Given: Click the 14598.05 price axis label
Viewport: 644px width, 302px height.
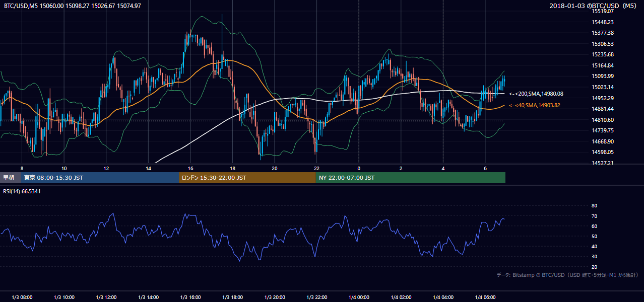Looking at the screenshot, I should 603,152.
